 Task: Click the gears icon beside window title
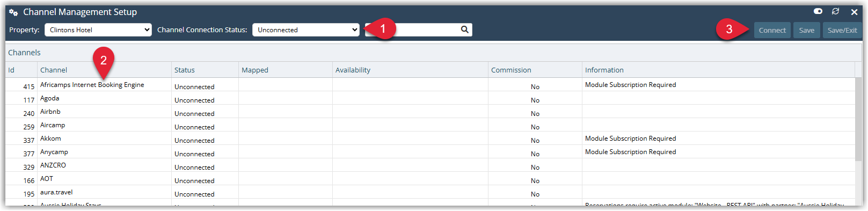click(13, 12)
